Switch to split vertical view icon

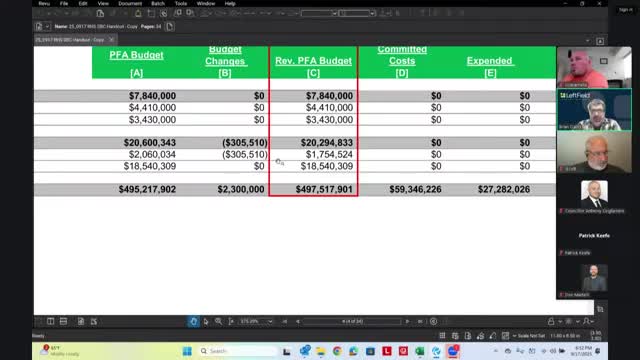coord(51,321)
